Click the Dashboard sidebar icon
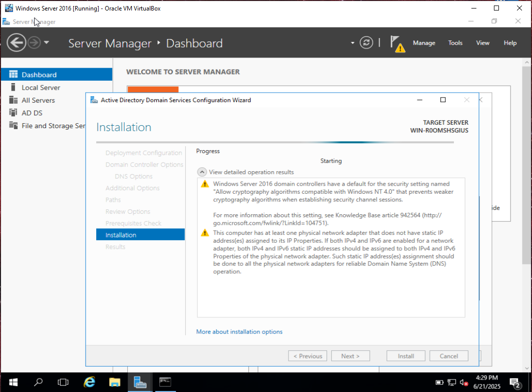 pyautogui.click(x=13, y=75)
